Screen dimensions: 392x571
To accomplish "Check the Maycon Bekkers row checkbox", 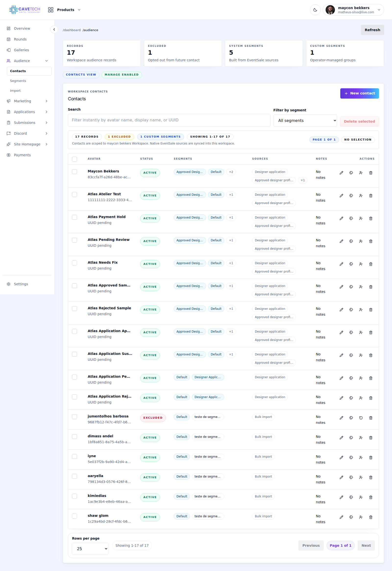I will point(74,172).
